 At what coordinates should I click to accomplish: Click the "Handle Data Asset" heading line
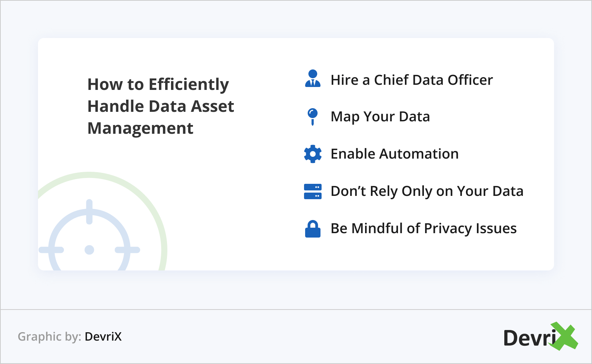[161, 106]
